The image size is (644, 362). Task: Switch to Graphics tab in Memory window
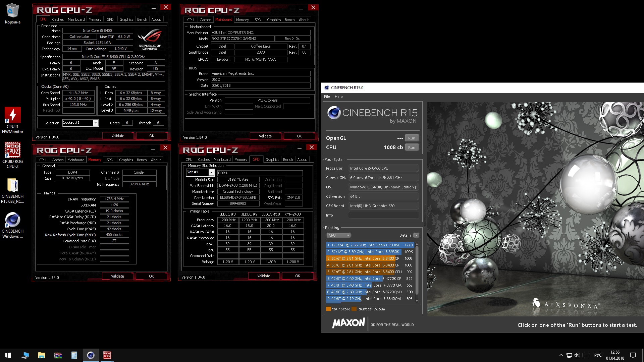click(x=126, y=160)
